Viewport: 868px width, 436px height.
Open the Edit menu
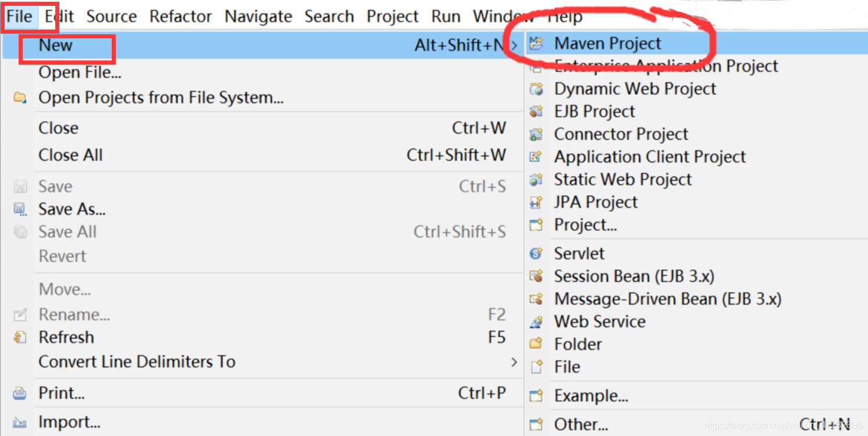click(59, 16)
